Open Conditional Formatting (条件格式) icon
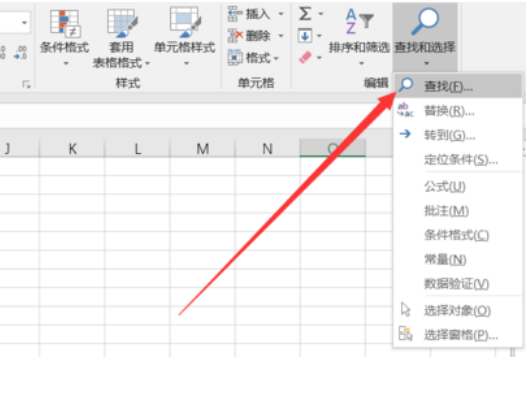This screenshot has height=406, width=527. [65, 23]
